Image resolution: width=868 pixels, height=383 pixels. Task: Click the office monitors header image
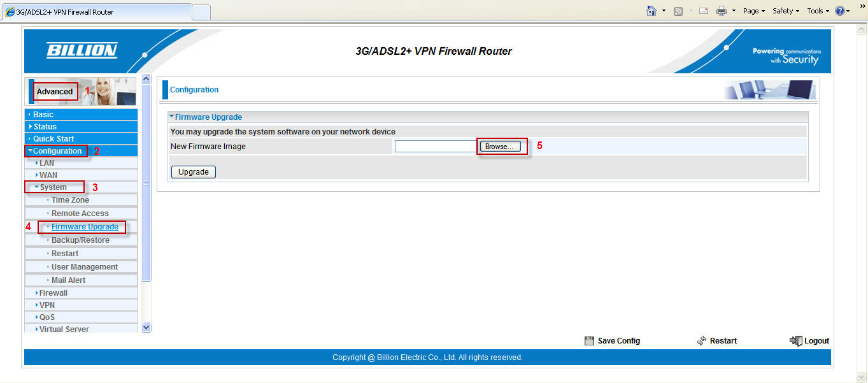point(769,90)
